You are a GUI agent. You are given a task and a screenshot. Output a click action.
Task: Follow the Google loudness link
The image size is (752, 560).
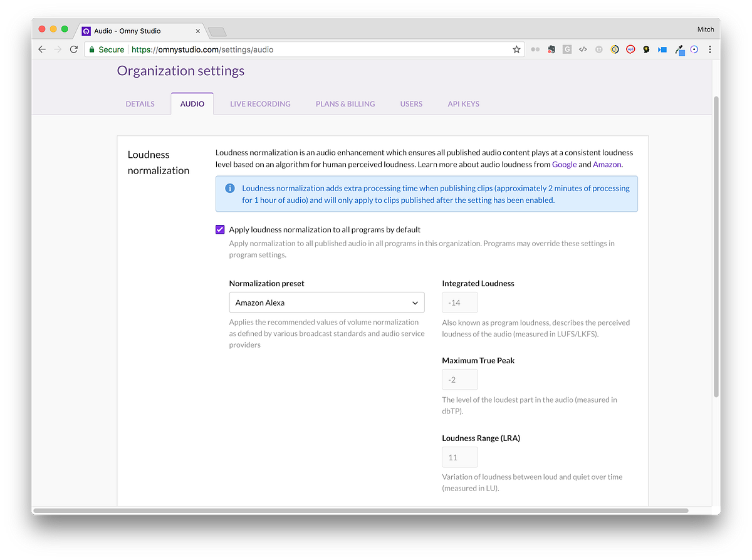pos(564,164)
